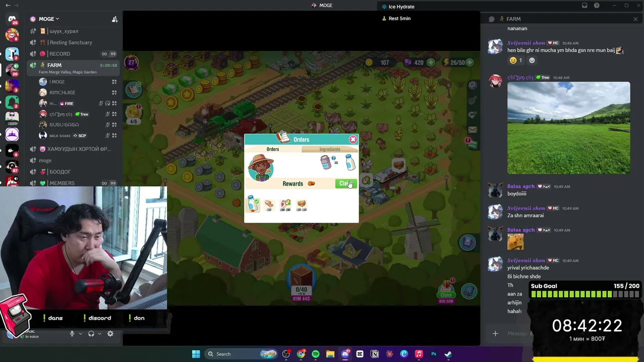Expand microphone input options arrow

click(x=80, y=334)
